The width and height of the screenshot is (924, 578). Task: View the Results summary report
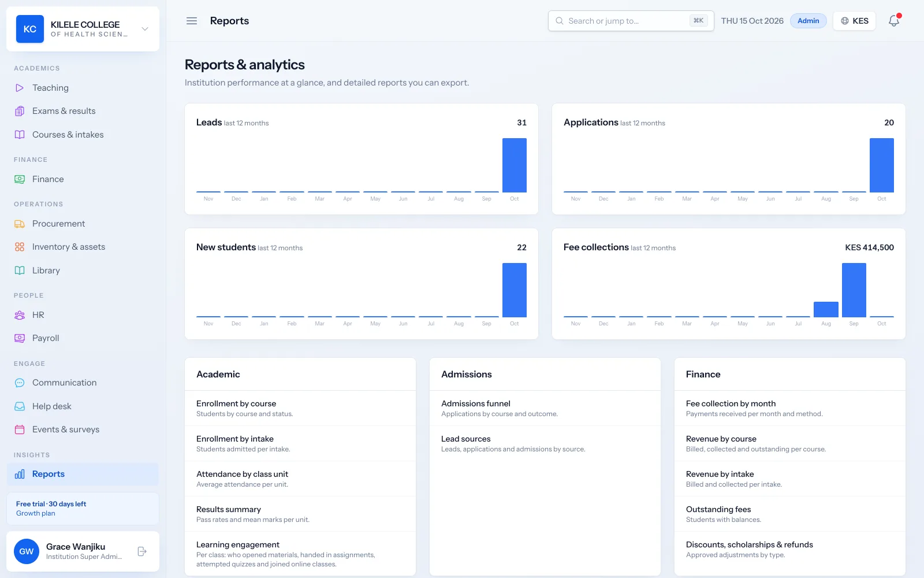tap(300, 514)
